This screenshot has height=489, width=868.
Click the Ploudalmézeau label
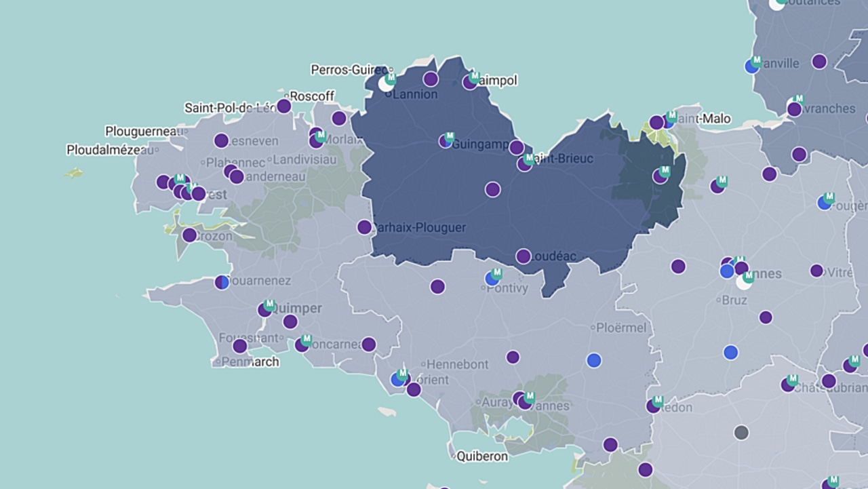[110, 150]
